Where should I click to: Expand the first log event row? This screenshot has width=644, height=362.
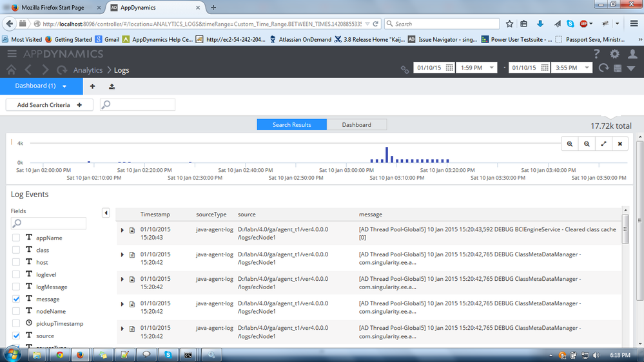[122, 230]
